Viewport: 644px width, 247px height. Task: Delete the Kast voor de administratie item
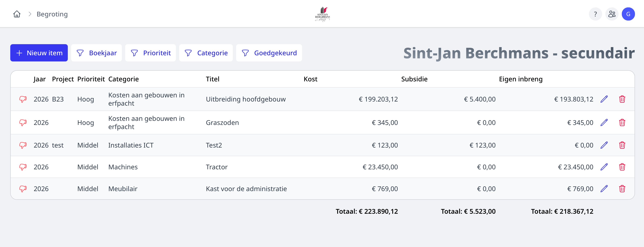(x=622, y=189)
